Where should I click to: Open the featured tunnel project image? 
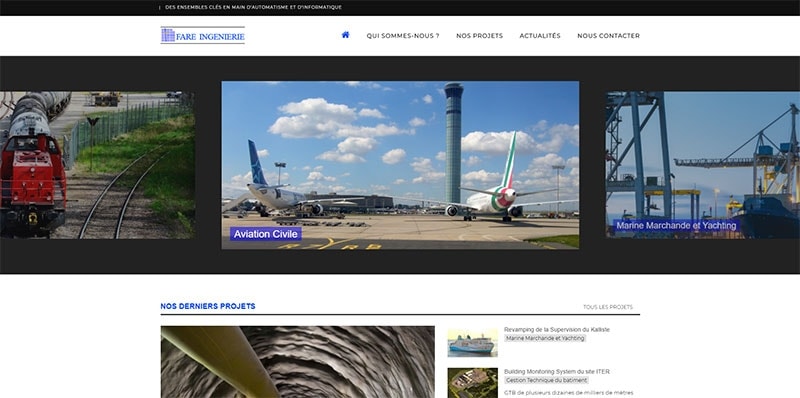click(297, 362)
